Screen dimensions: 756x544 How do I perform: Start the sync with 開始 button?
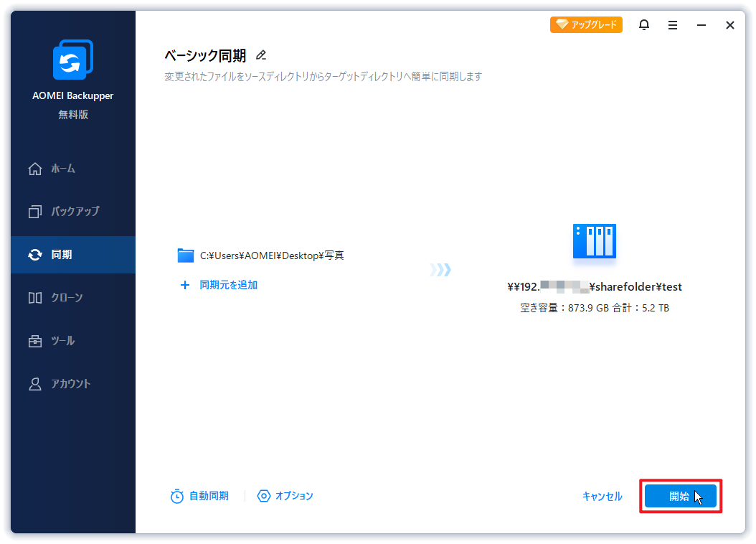coord(679,496)
